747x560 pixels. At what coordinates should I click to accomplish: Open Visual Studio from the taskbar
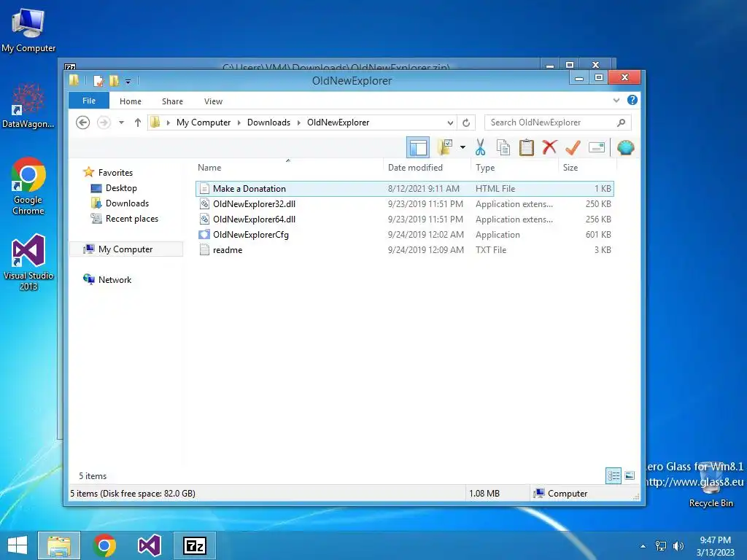pyautogui.click(x=149, y=545)
